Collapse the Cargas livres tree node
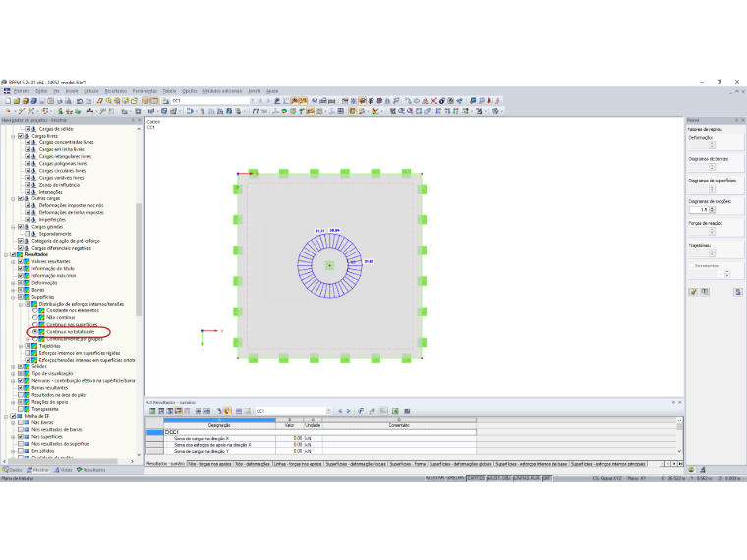Image resolution: width=747 pixels, height=560 pixels. [x=14, y=136]
